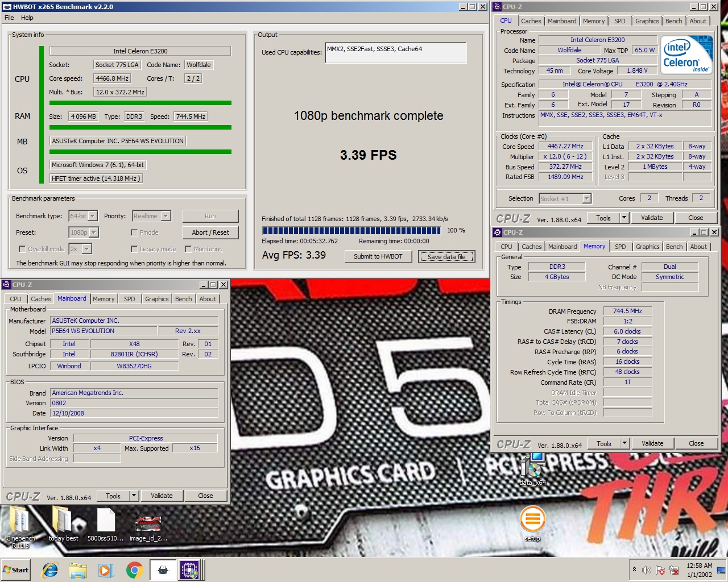Click the Save data file button

[x=446, y=256]
